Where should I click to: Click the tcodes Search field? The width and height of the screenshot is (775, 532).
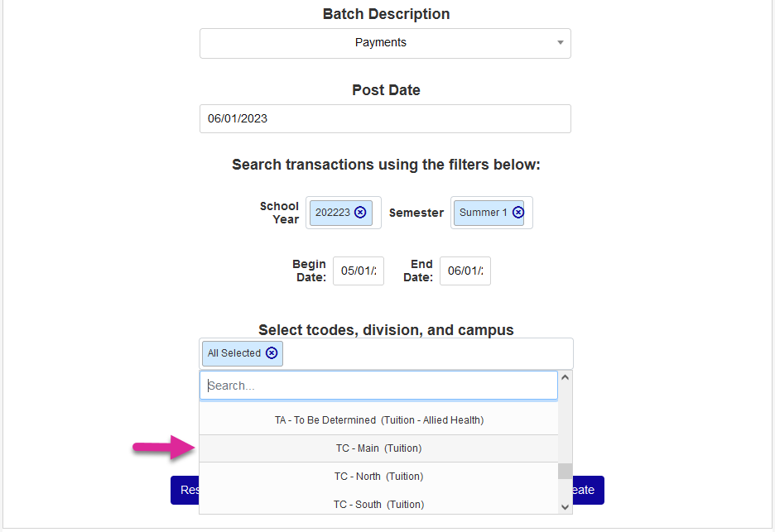378,386
